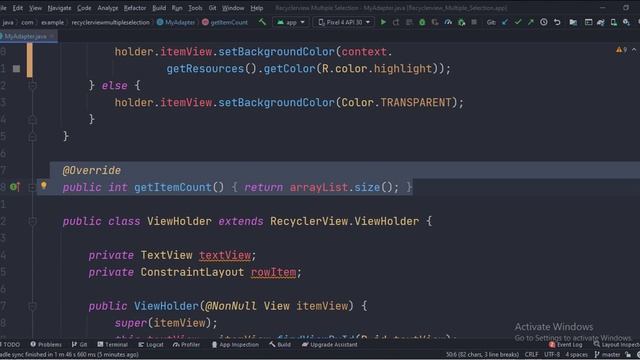Open the Git tool window at the bottom
Screen dimensions: 640x360
(x=80, y=344)
